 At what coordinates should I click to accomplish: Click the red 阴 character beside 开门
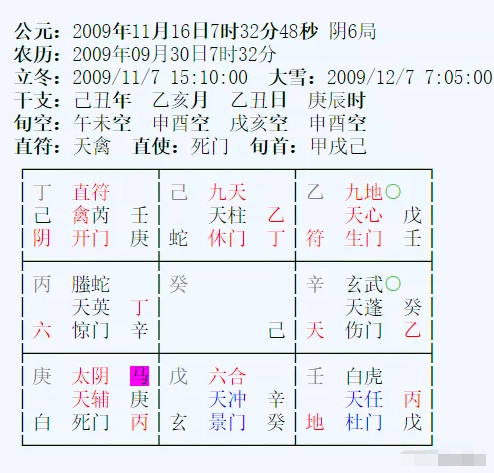click(x=42, y=238)
